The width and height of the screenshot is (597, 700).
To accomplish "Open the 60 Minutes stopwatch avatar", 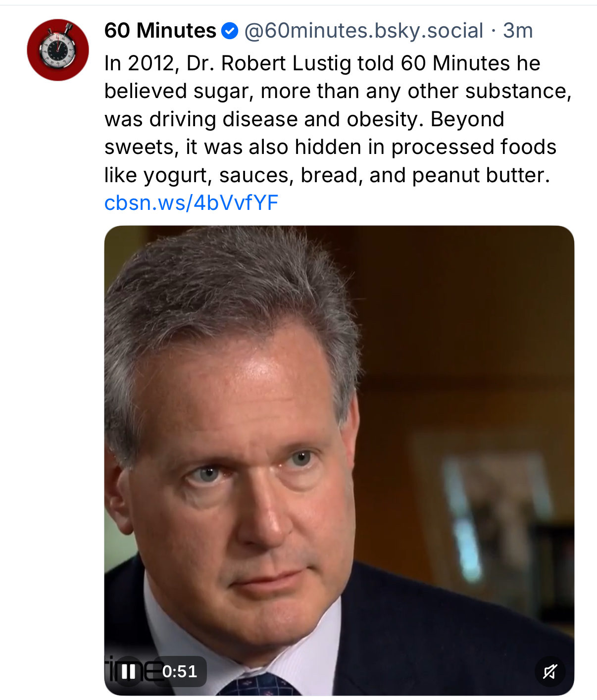I will 58,50.
